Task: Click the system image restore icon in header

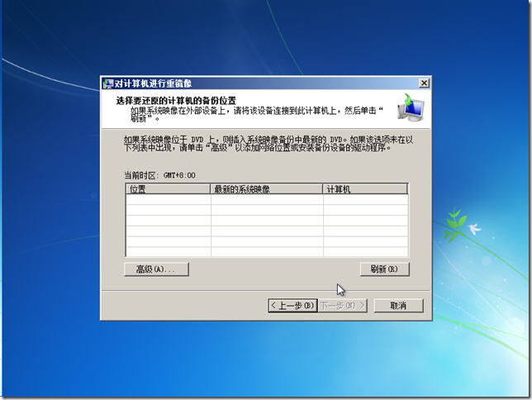Action: pos(411,108)
